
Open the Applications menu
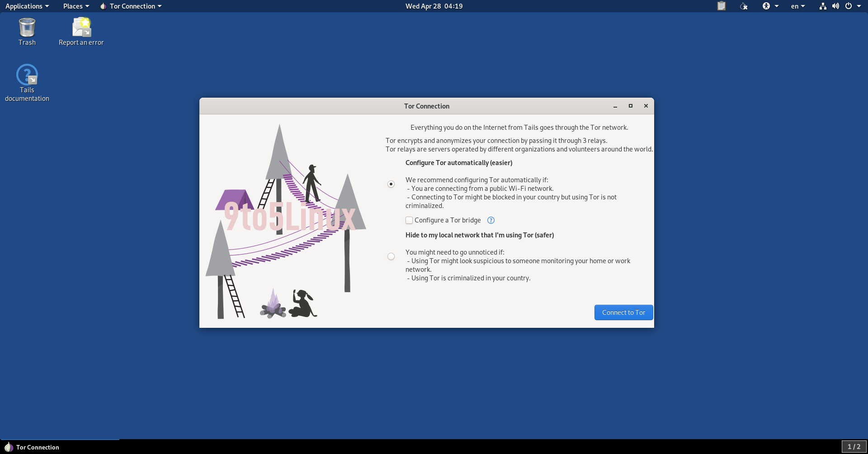[x=24, y=6]
